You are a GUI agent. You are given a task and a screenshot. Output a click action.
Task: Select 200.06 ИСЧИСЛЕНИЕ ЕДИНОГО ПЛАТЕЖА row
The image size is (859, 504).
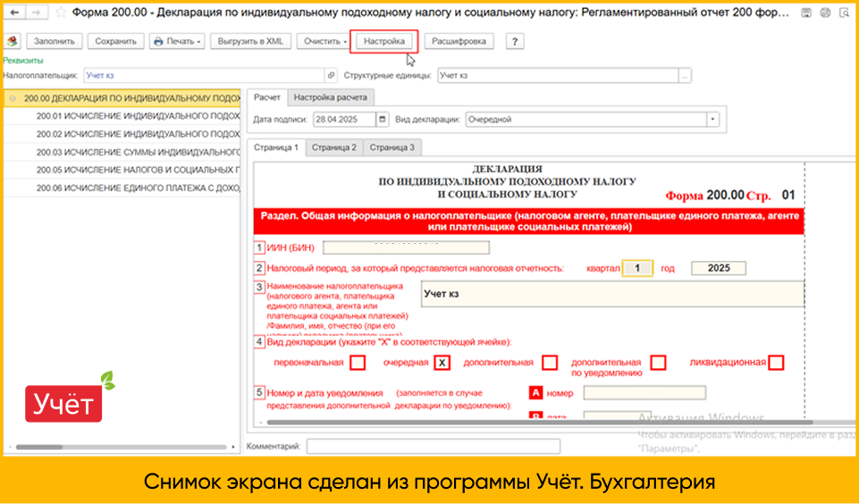pos(122,188)
